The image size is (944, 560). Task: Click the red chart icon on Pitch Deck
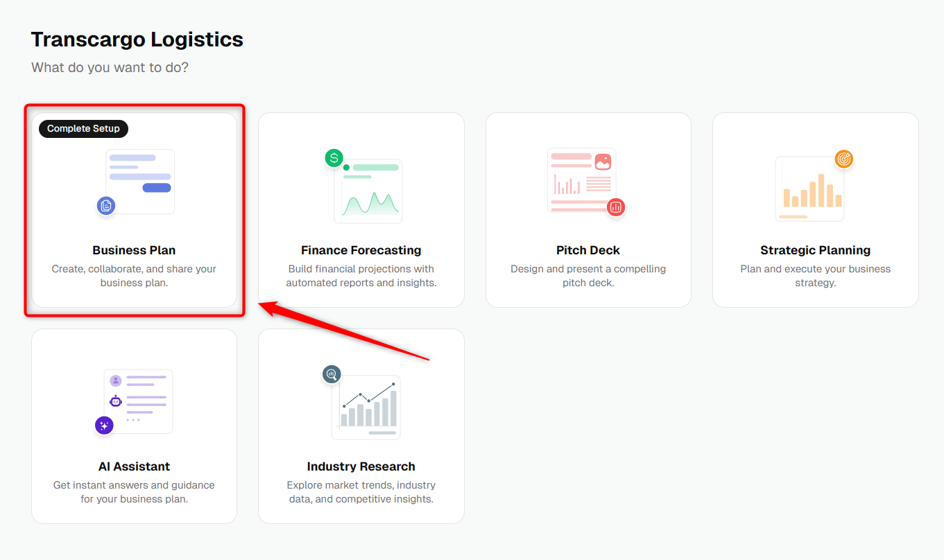point(615,207)
